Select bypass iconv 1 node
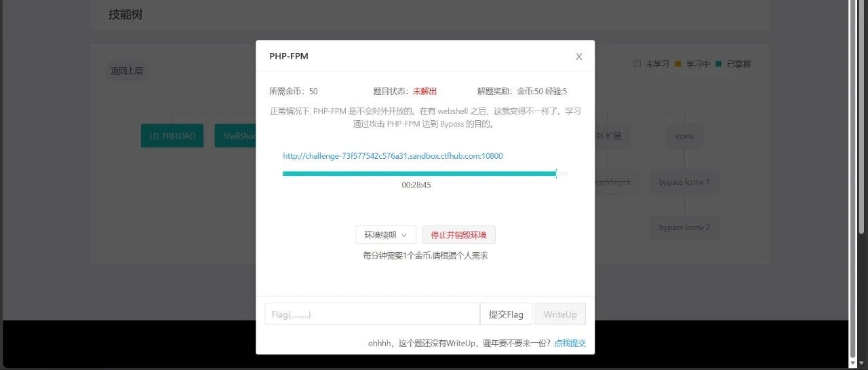 coord(684,182)
